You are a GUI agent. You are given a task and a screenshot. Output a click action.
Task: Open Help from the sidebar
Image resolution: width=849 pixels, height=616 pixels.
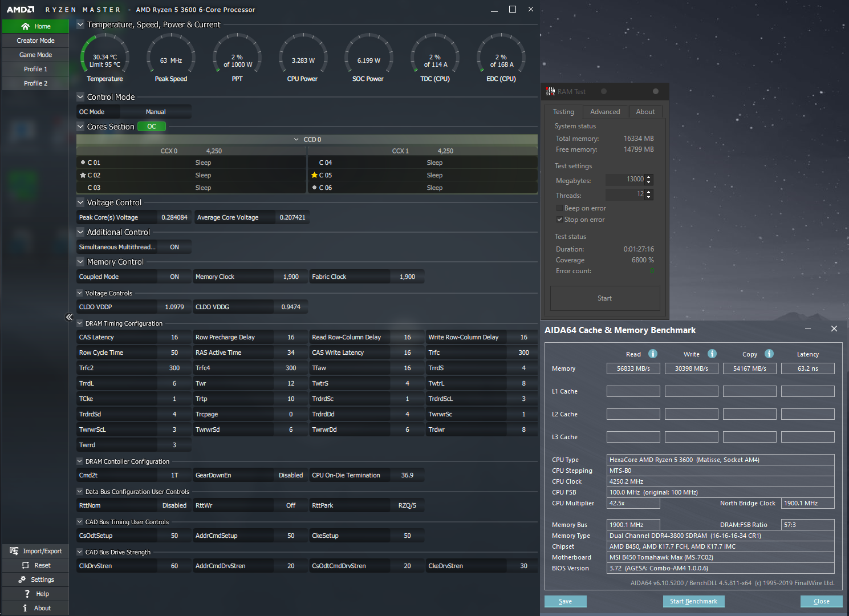pos(35,594)
